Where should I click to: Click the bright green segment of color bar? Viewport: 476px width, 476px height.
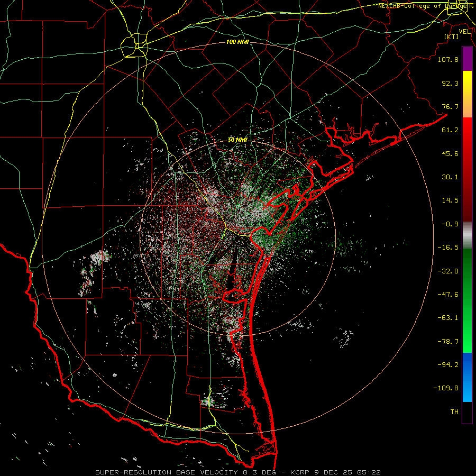pos(467,300)
